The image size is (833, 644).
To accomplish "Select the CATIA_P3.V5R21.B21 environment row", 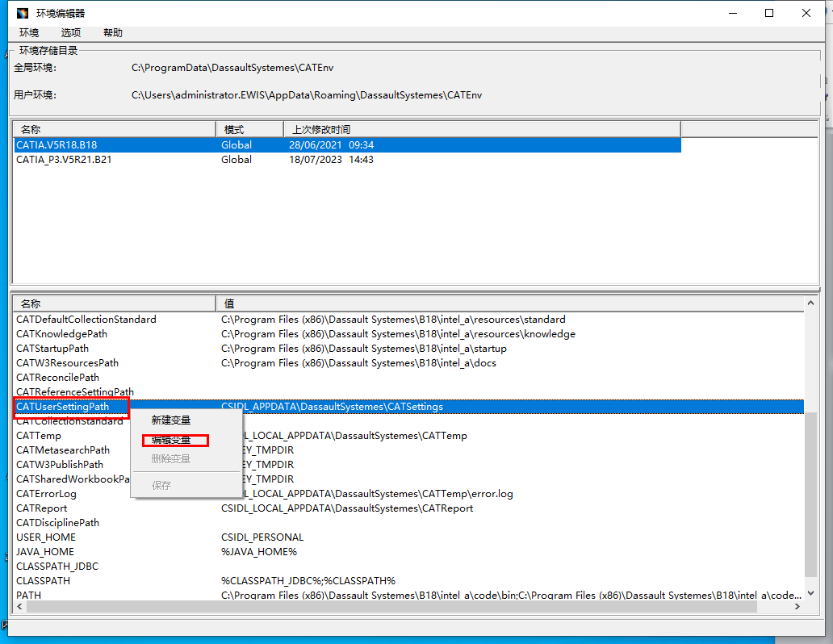I will [x=347, y=160].
